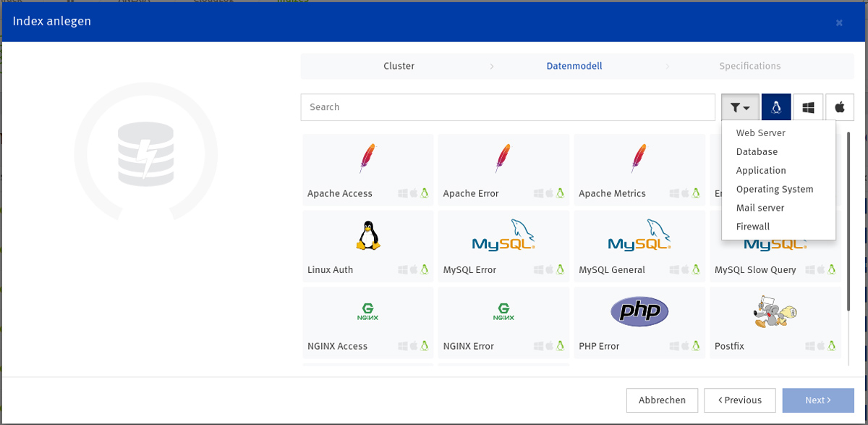The width and height of the screenshot is (868, 425).
Task: Go to the Cluster step
Action: coord(399,66)
